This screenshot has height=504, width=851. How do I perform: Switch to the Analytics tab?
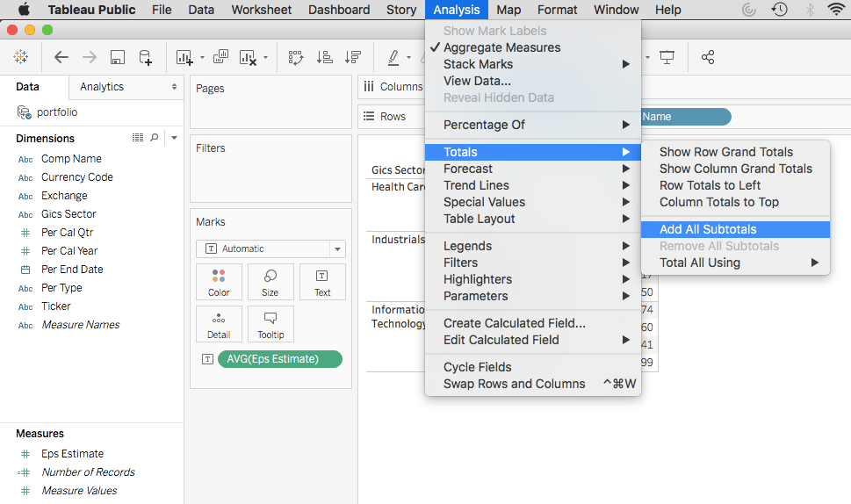coord(102,87)
